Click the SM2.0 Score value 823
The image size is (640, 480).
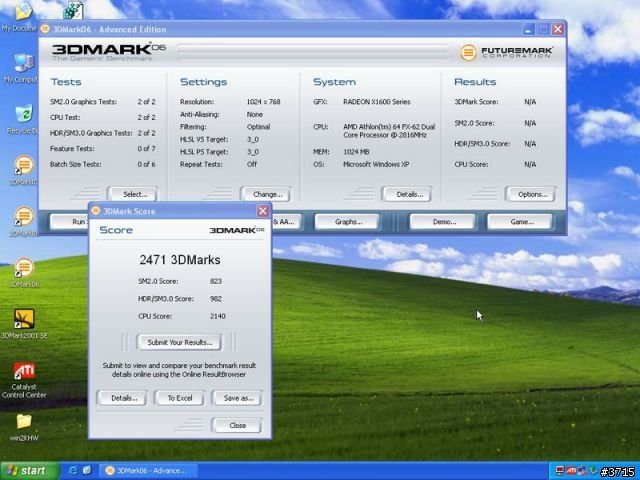pyautogui.click(x=216, y=281)
